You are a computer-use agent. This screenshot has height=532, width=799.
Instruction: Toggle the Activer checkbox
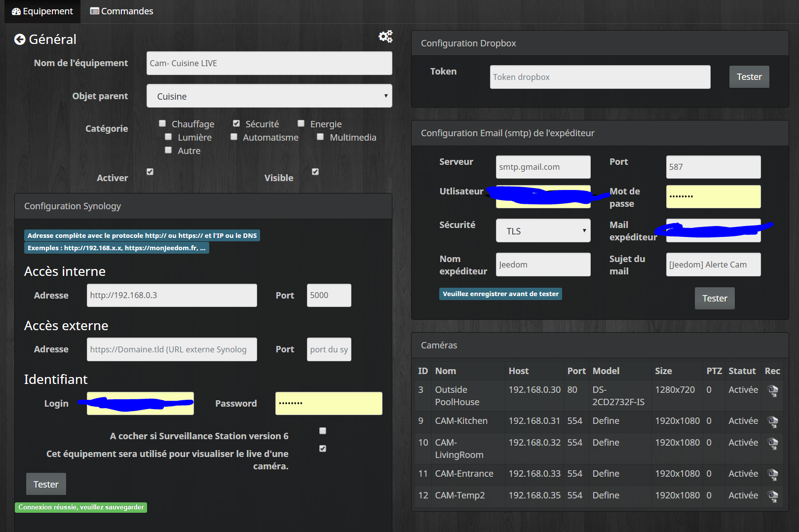click(x=150, y=172)
